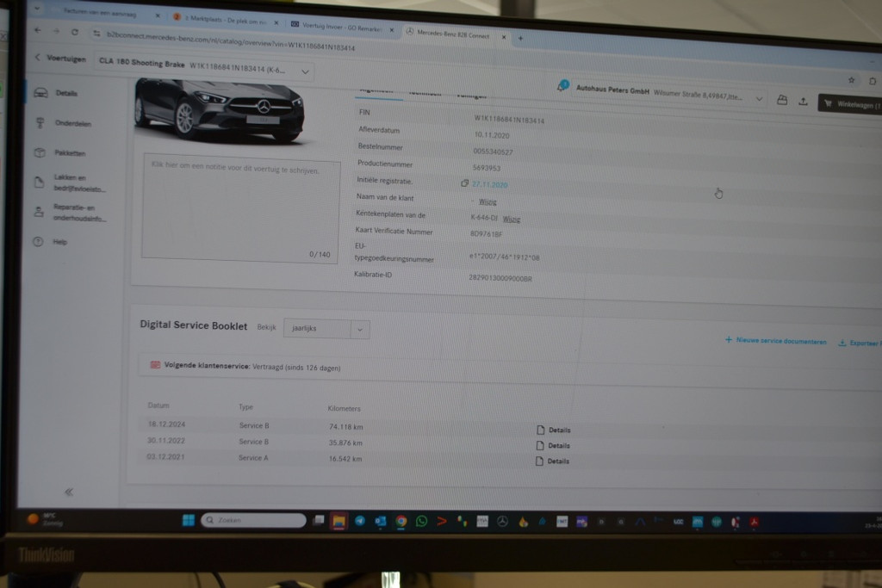The height and width of the screenshot is (588, 882).
Task: Collapse the sidebar with double chevron
Action: 69,492
